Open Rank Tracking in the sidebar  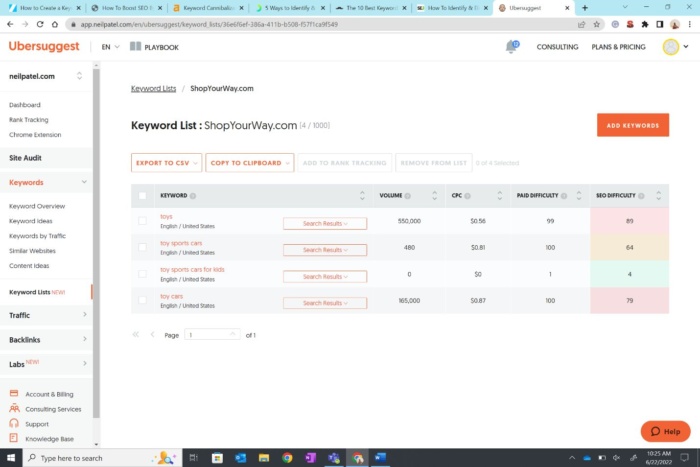click(x=29, y=120)
